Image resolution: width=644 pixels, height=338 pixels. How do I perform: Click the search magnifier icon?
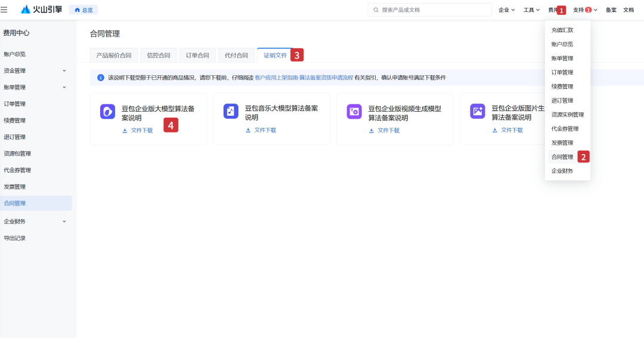376,10
